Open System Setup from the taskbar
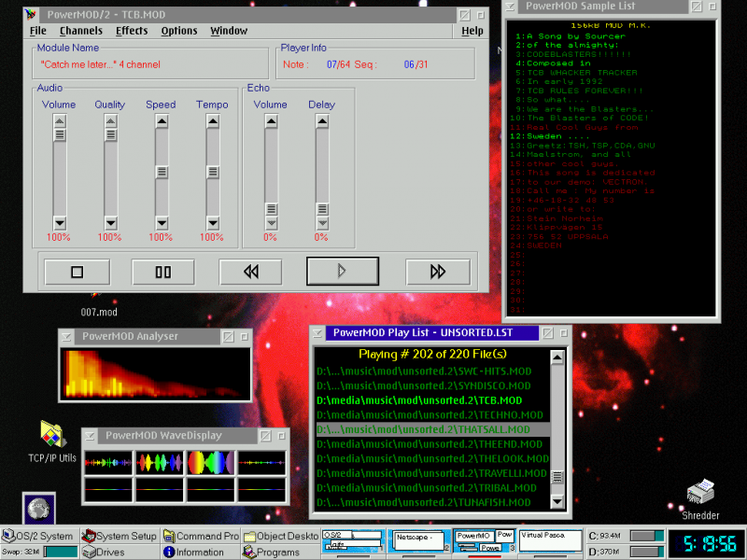 pyautogui.click(x=120, y=536)
